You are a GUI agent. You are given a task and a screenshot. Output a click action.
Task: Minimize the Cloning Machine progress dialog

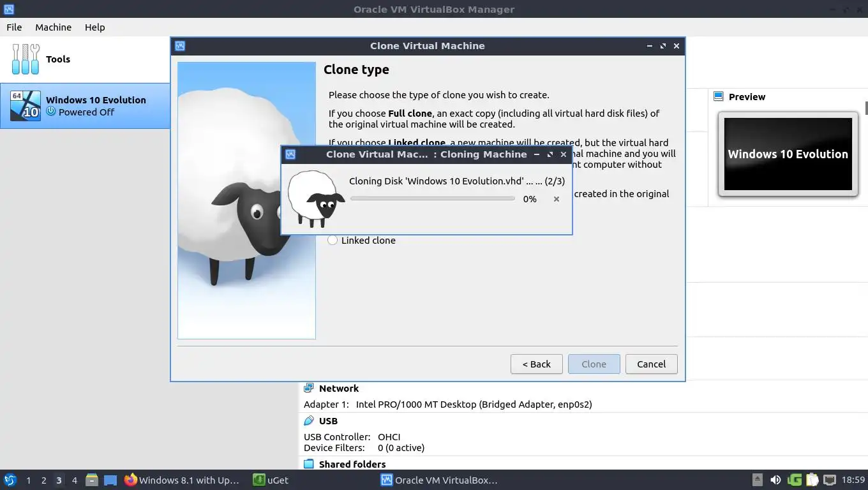pyautogui.click(x=536, y=154)
